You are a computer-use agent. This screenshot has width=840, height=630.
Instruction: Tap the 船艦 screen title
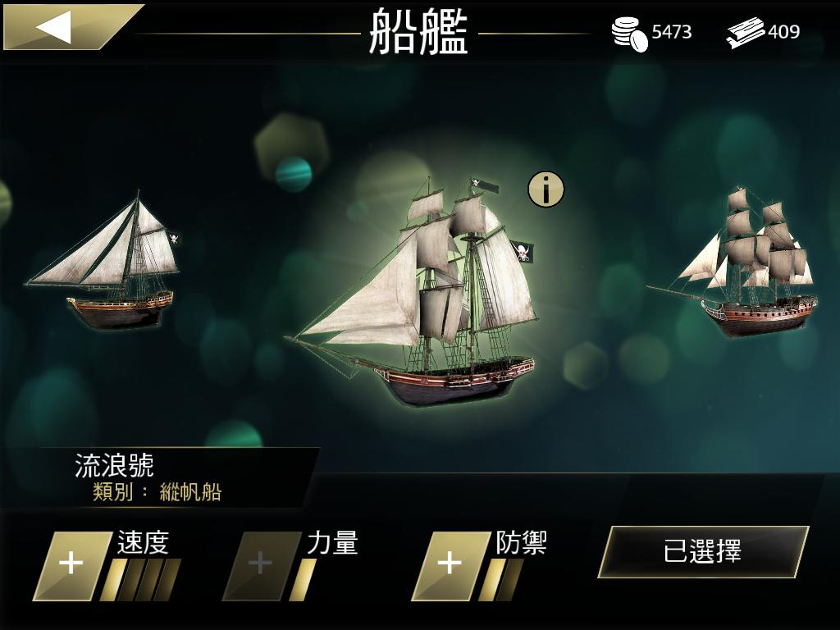(419, 31)
